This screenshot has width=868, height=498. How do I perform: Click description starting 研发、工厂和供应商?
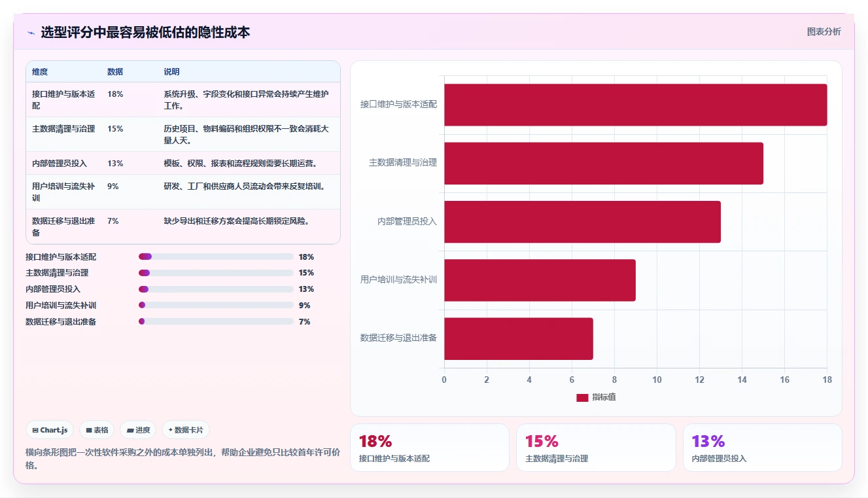click(x=245, y=187)
